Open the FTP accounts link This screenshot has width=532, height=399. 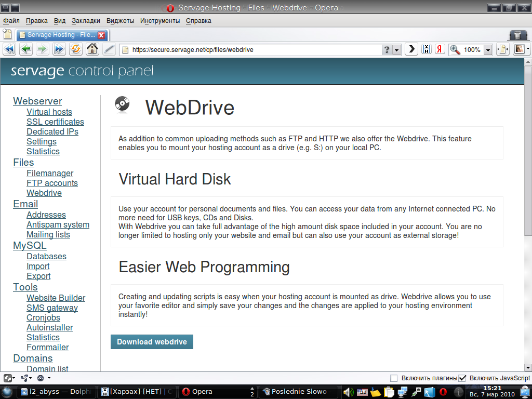[x=52, y=183]
